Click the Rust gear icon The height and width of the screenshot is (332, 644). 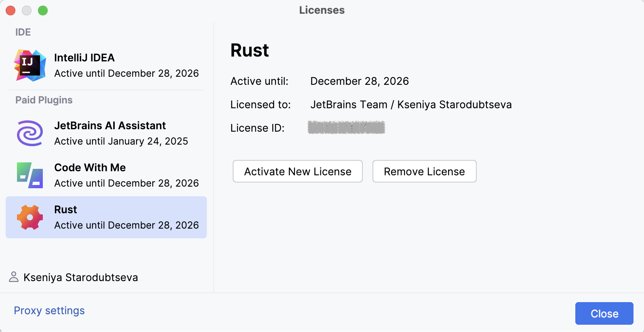point(29,217)
